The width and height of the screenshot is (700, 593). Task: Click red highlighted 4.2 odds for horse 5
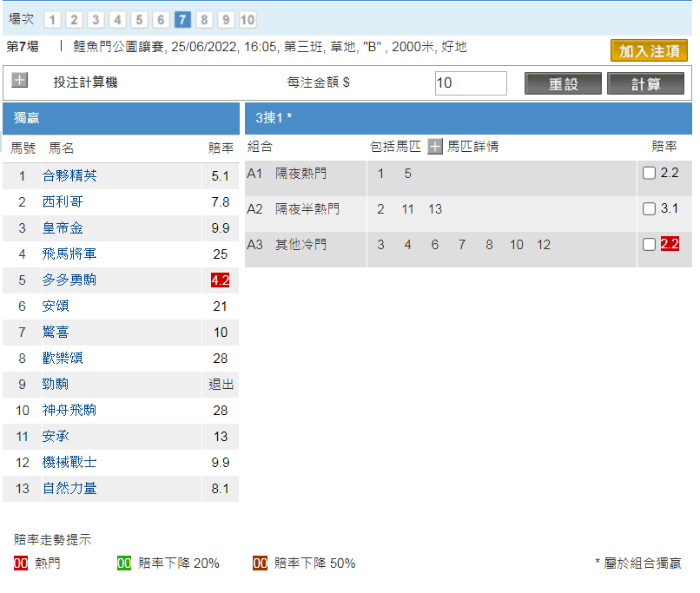pyautogui.click(x=220, y=280)
